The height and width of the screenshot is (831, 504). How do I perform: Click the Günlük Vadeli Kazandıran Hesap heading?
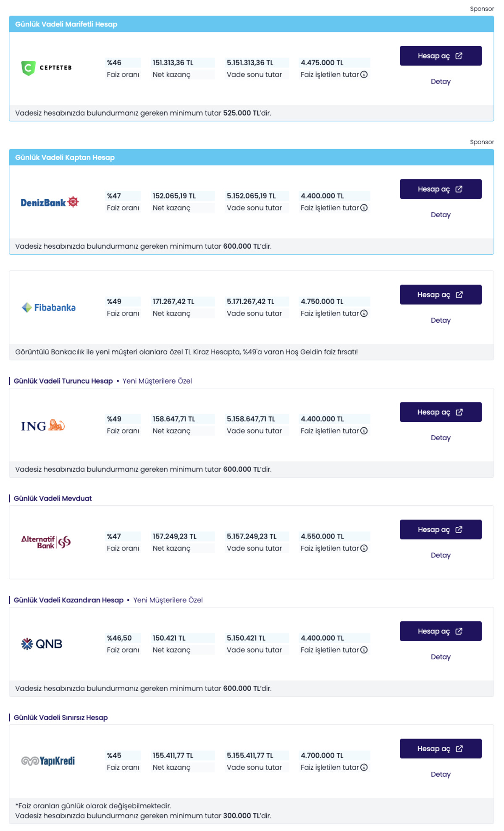(68, 600)
